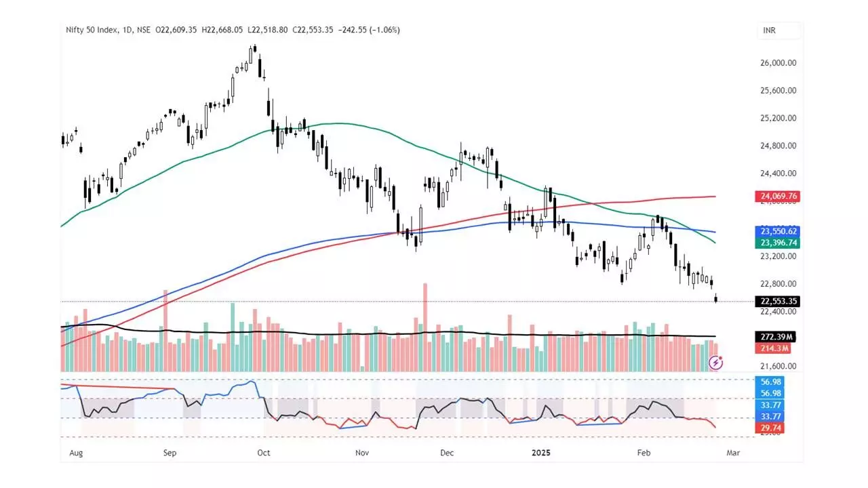Click the green 23,396.74 price tag

click(779, 242)
